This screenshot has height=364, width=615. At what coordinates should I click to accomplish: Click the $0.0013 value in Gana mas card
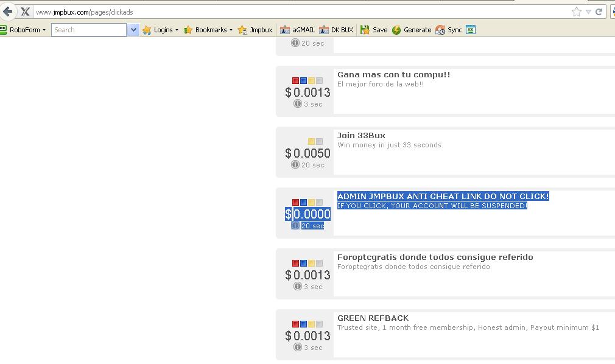tap(308, 92)
